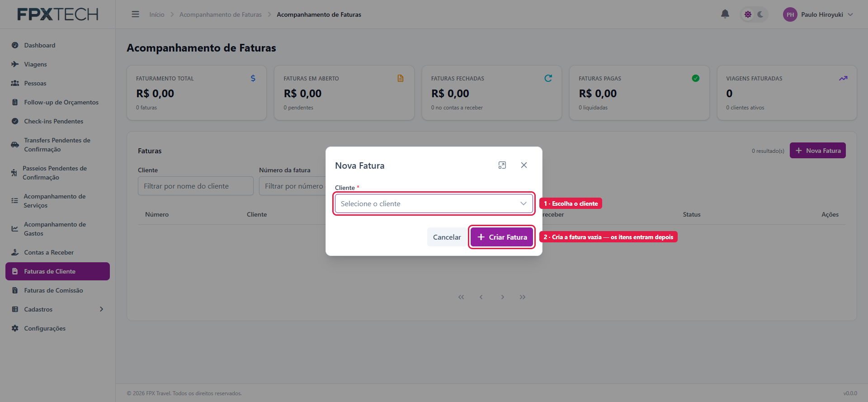Click the Pessoas group icon
The width and height of the screenshot is (868, 402).
(15, 83)
